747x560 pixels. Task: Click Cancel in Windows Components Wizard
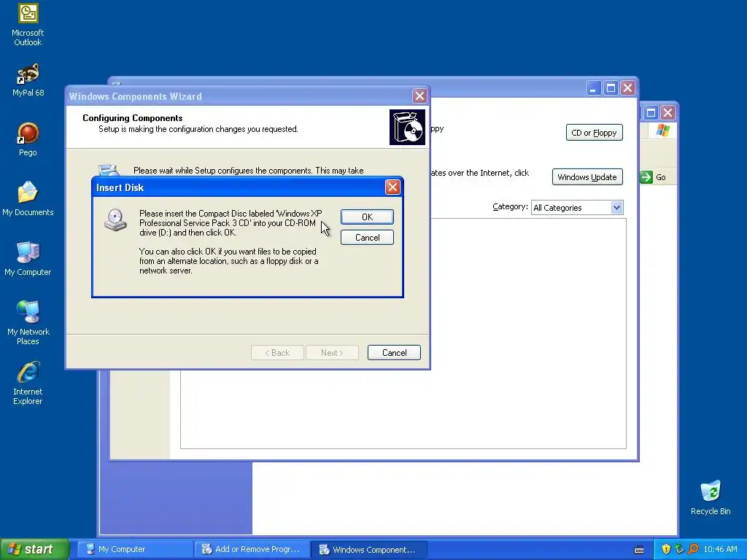[x=394, y=352]
